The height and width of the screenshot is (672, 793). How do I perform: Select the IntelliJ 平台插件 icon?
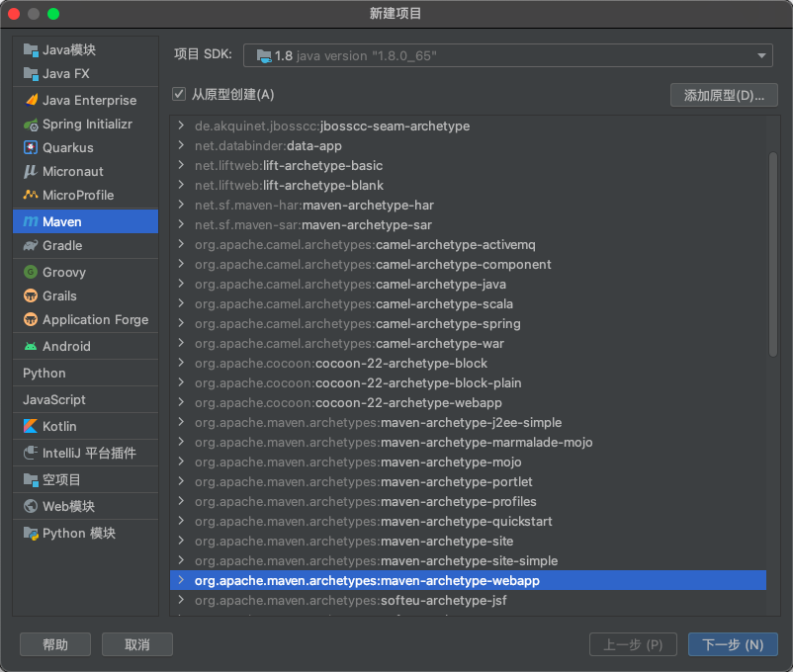[31, 452]
